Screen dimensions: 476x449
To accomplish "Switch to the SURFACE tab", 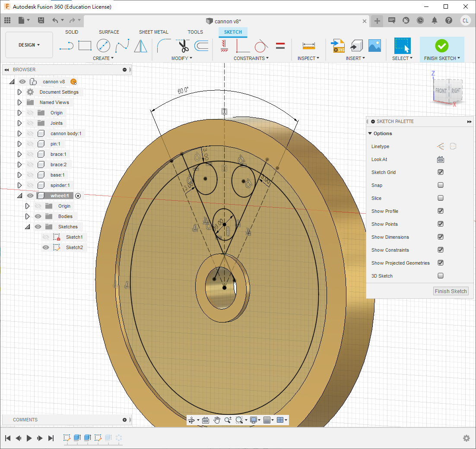I will click(x=109, y=32).
